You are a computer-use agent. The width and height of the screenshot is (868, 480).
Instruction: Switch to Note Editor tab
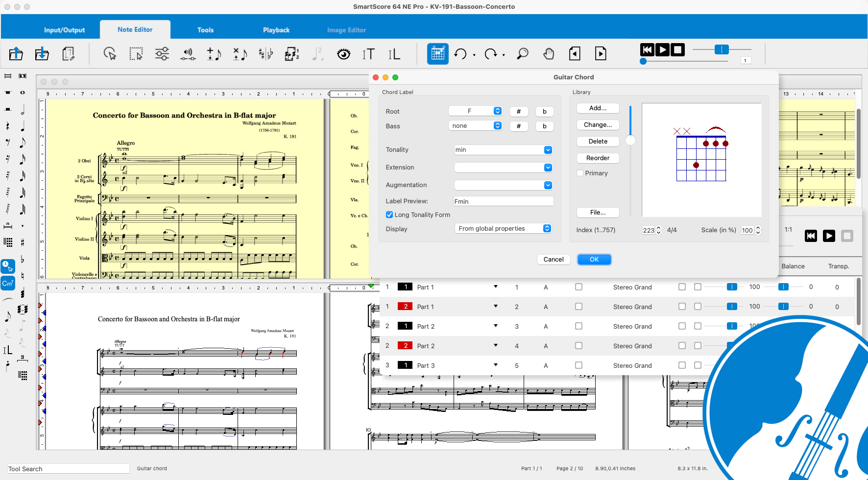click(x=135, y=29)
